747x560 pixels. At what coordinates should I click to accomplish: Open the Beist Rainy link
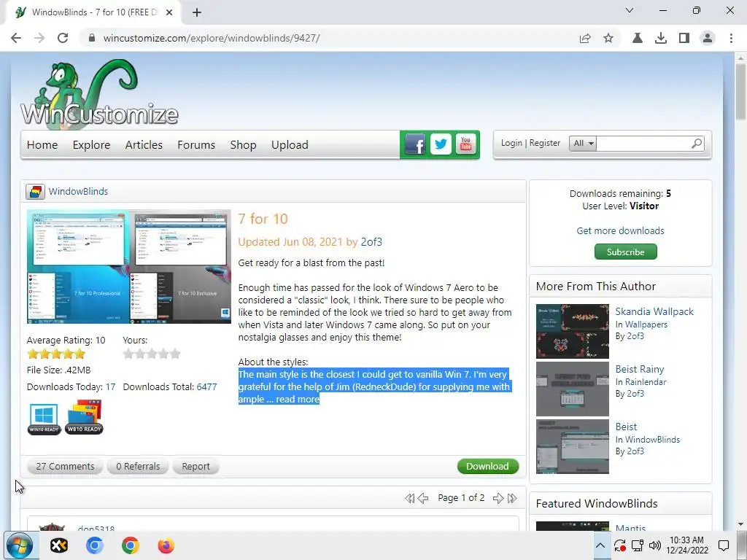pos(639,369)
